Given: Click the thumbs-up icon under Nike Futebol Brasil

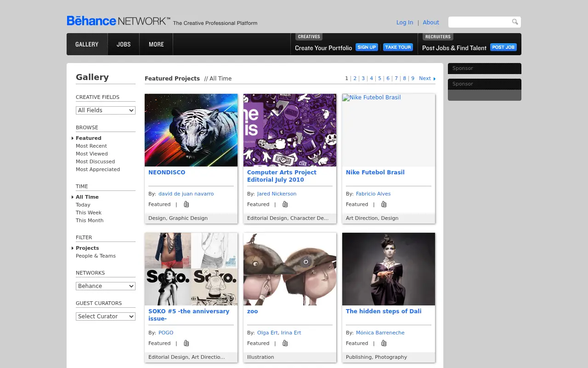Looking at the screenshot, I should (x=384, y=204).
